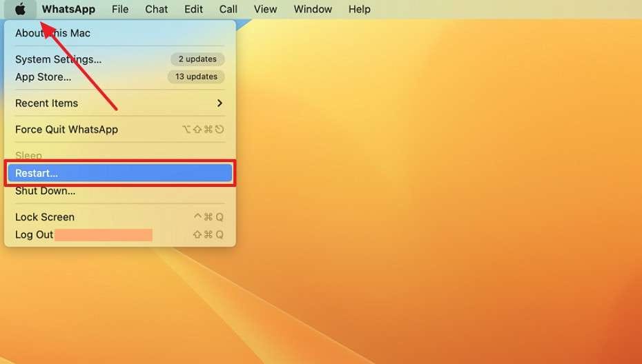The height and width of the screenshot is (364, 642).
Task: Choose Shut Down option
Action: (119, 191)
